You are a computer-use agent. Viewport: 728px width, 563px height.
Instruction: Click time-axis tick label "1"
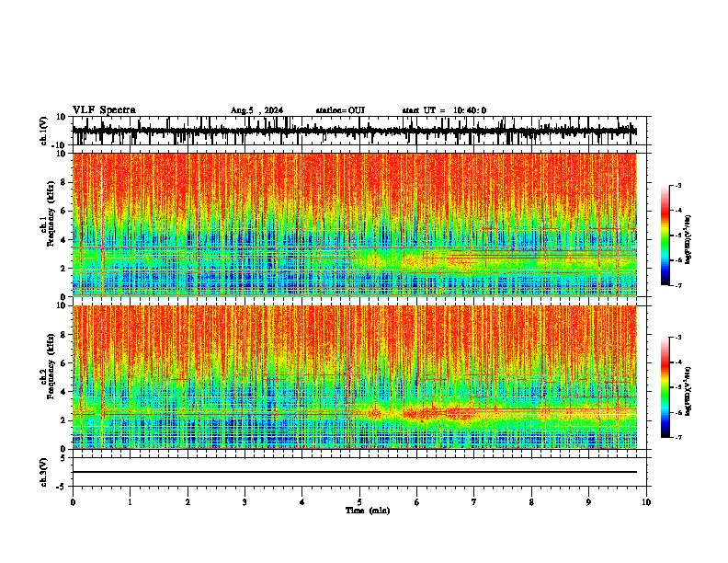(x=130, y=502)
